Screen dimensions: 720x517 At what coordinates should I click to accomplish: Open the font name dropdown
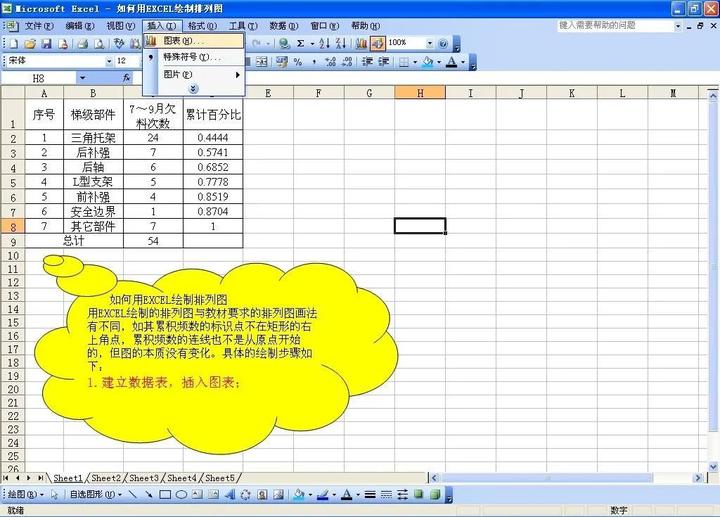(109, 61)
